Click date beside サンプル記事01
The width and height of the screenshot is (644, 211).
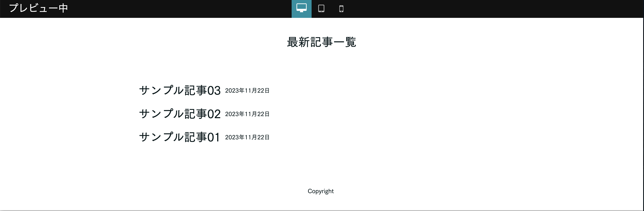[247, 137]
